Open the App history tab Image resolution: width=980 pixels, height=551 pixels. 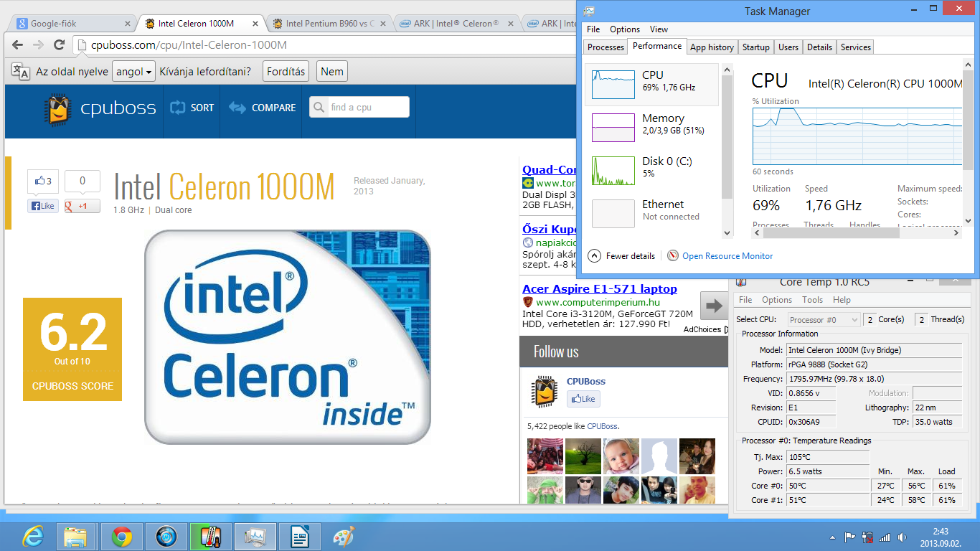pos(712,47)
